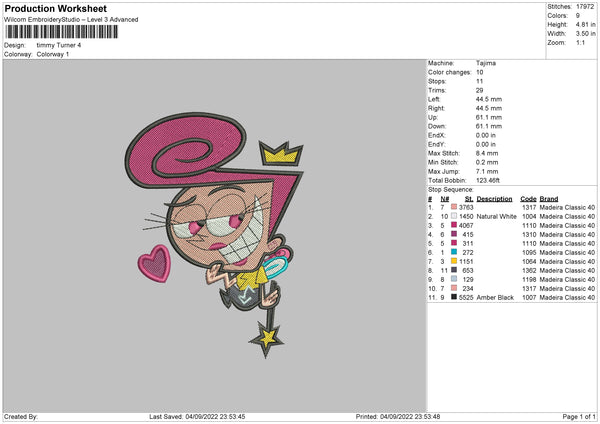This screenshot has width=600, height=424.
Task: Click the underlined St. column header
Action: (469, 199)
